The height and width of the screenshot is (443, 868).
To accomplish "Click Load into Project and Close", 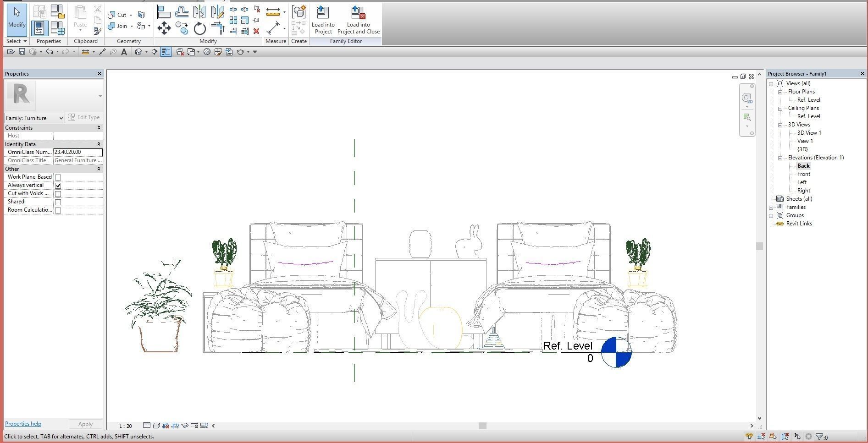I will (359, 20).
